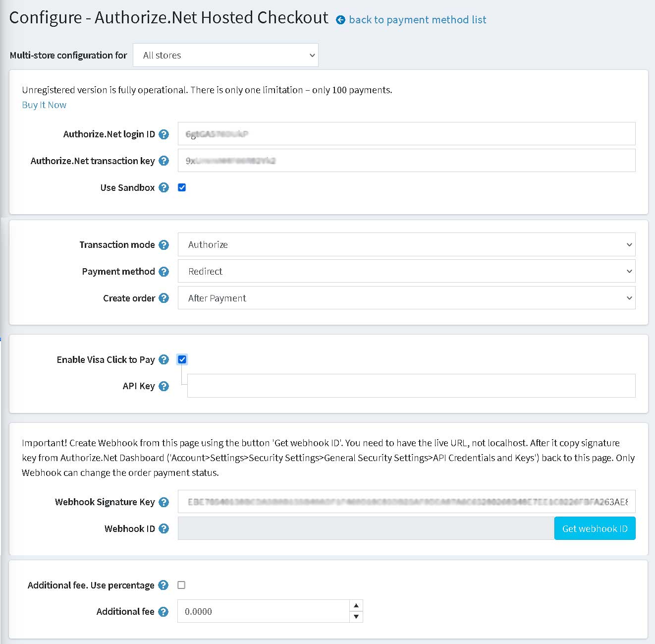Viewport: 655px width, 644px height.
Task: Open the Buy It Now link
Action: pyautogui.click(x=44, y=105)
